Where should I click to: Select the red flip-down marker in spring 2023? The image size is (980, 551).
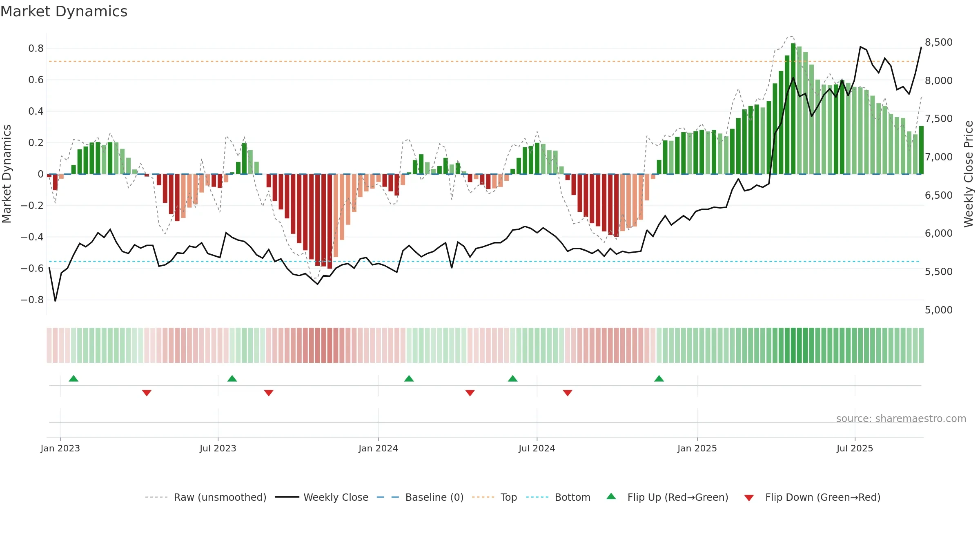[x=147, y=393]
